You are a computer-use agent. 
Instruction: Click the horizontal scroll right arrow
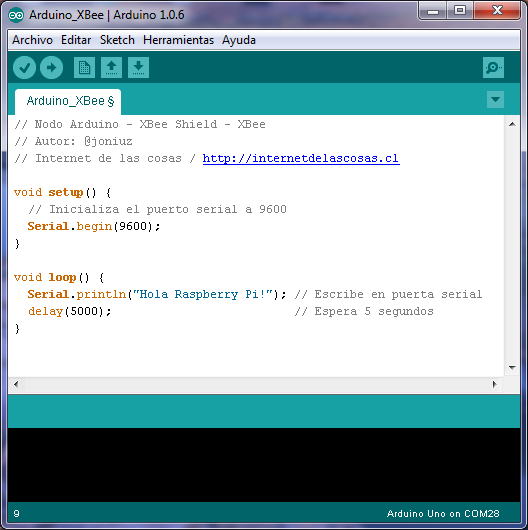tap(495, 384)
